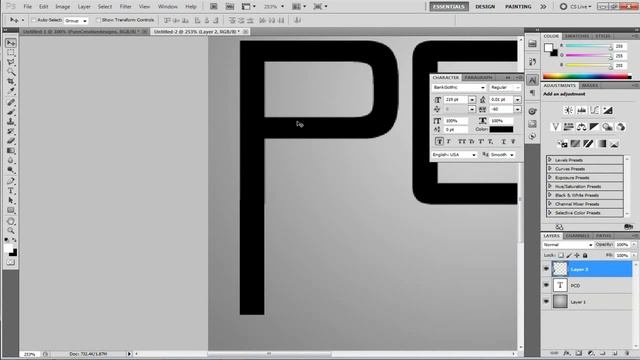Click the tracking value field showing -40
The image size is (640, 360).
[x=501, y=109]
